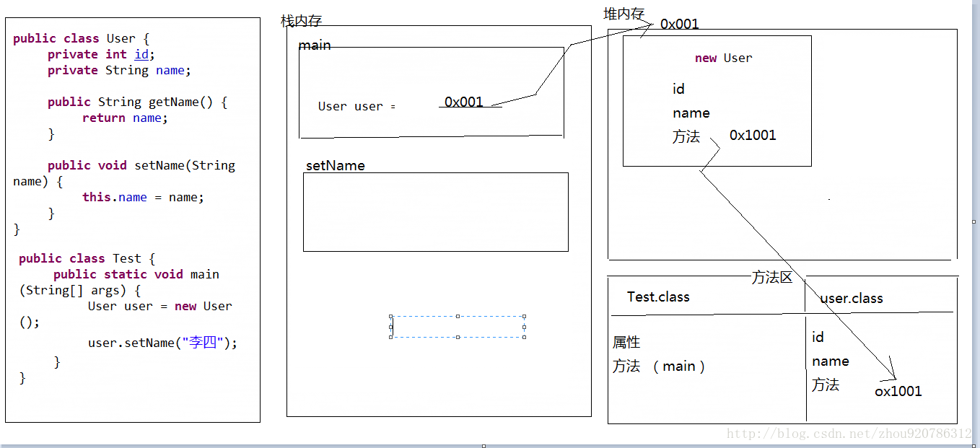Select 'User user =' inside the main frame
980x448 pixels.
tap(356, 107)
